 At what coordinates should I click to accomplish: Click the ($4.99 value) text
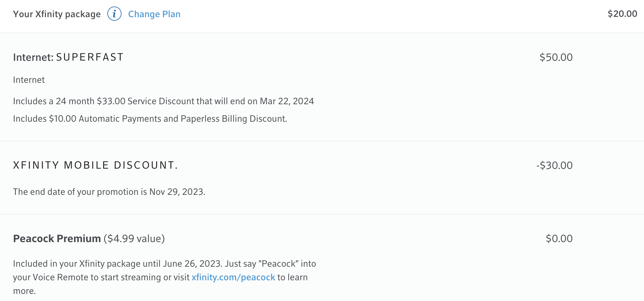[x=134, y=239]
